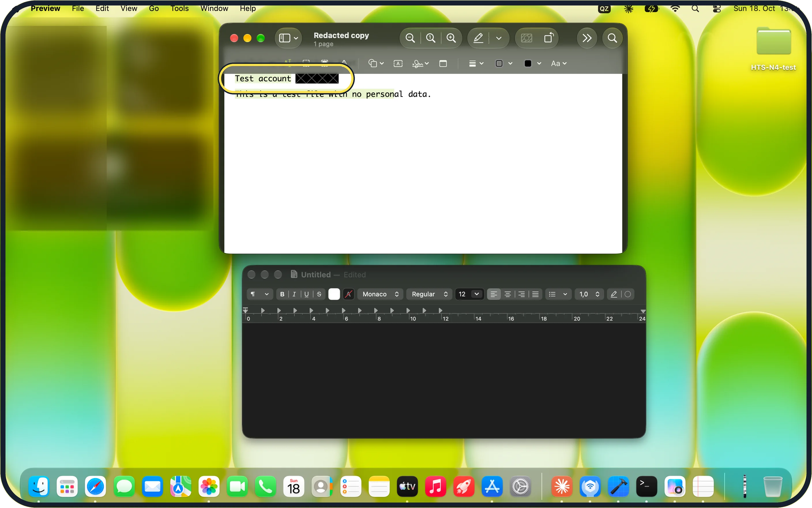Viewport: 812px width, 508px height.
Task: Open the Shapes tool dropdown
Action: click(x=376, y=63)
